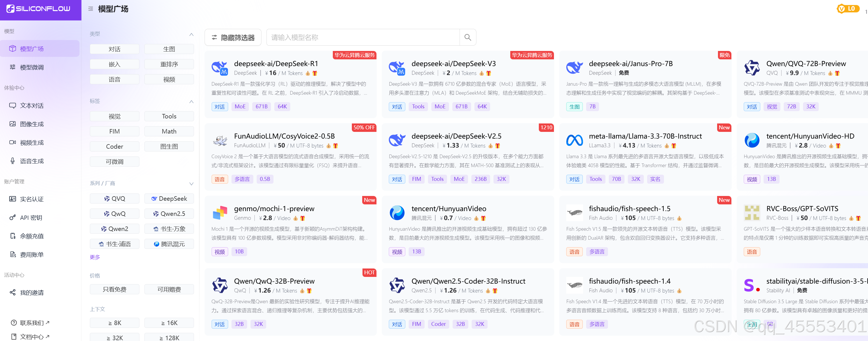Toggle the 对话 type filter

[114, 49]
